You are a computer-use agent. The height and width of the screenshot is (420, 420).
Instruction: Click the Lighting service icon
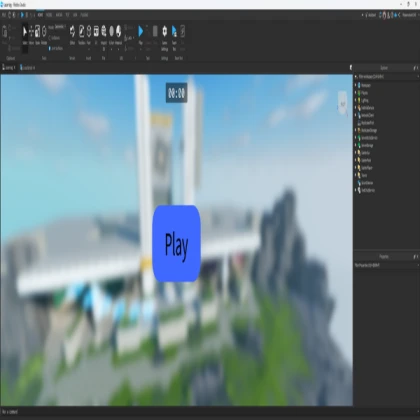pyautogui.click(x=359, y=100)
